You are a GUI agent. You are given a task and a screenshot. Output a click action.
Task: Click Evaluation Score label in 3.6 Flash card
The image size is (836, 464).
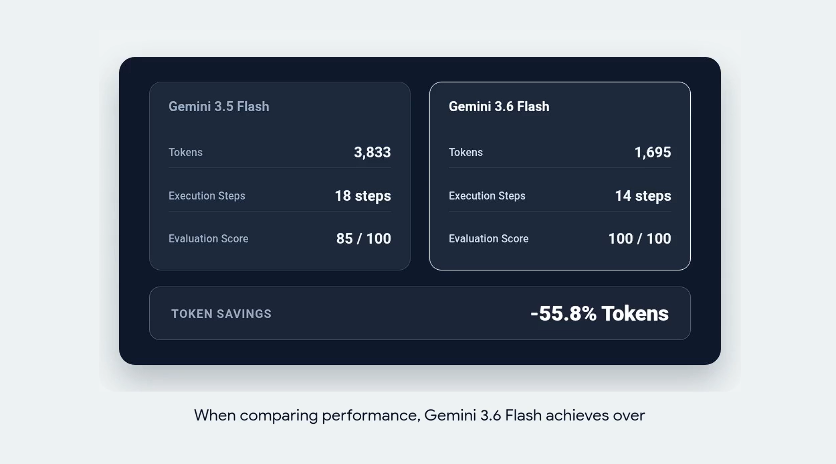click(488, 239)
